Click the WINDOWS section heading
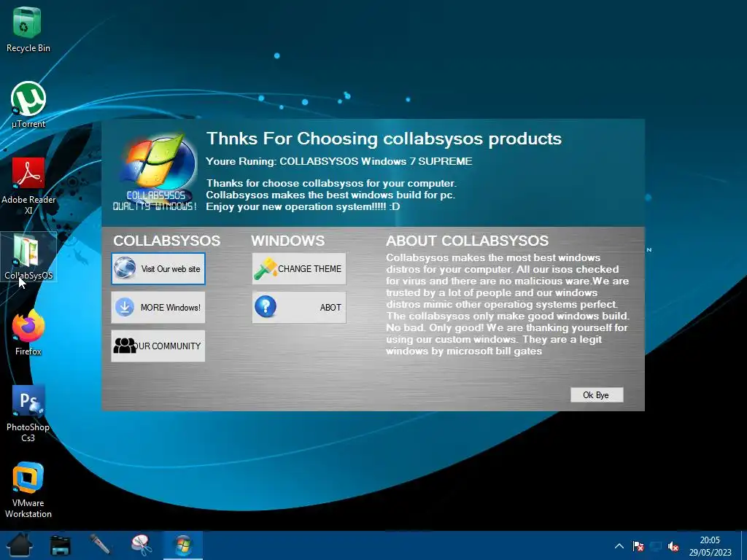 click(x=287, y=241)
